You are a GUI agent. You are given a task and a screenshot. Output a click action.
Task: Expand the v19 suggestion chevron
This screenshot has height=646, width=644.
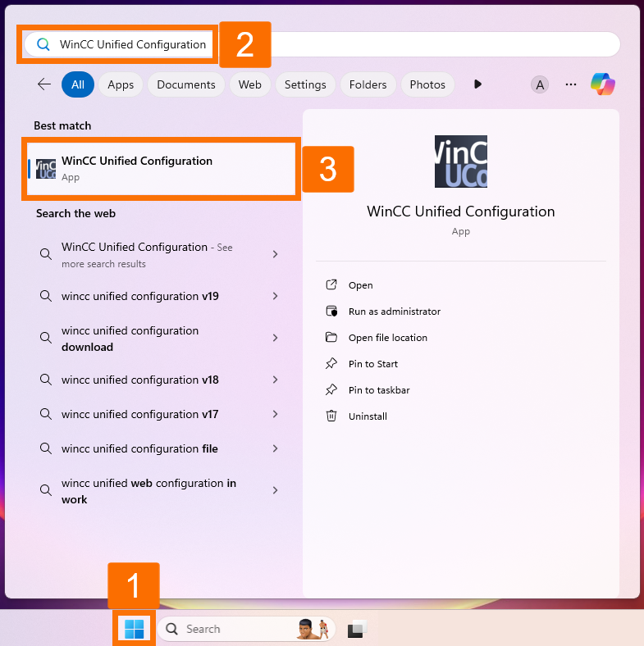coord(276,296)
